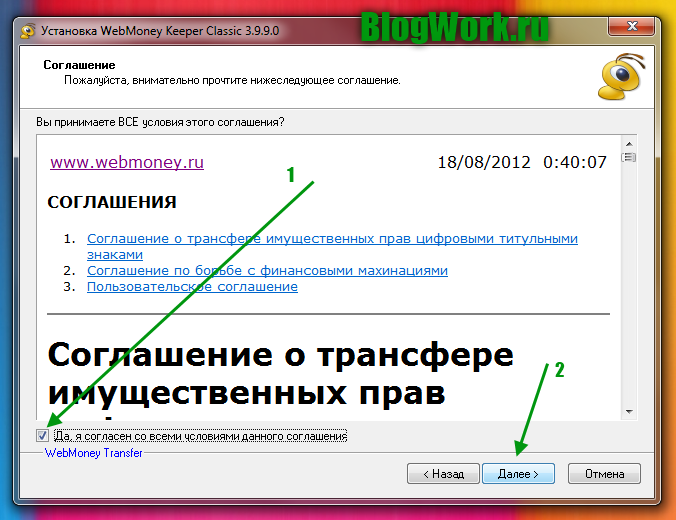
Task: Click the scrollbar up arrow in agreement box
Action: pos(629,144)
